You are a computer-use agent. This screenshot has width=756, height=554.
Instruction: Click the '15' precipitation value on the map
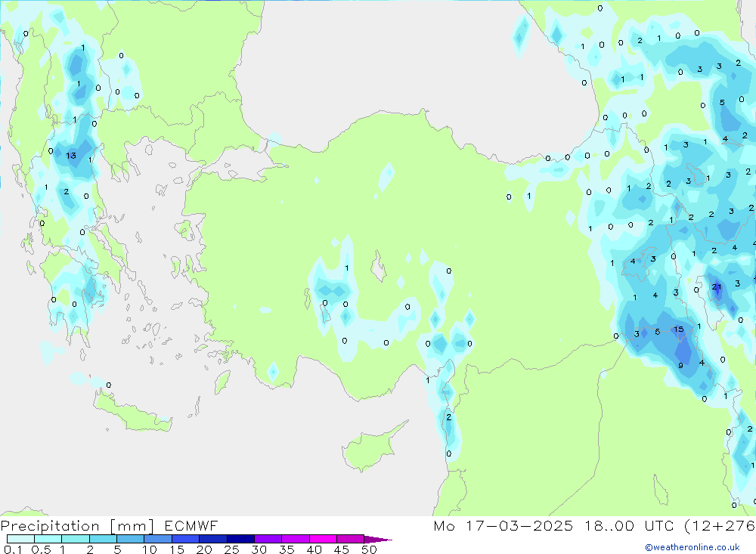[x=678, y=330]
